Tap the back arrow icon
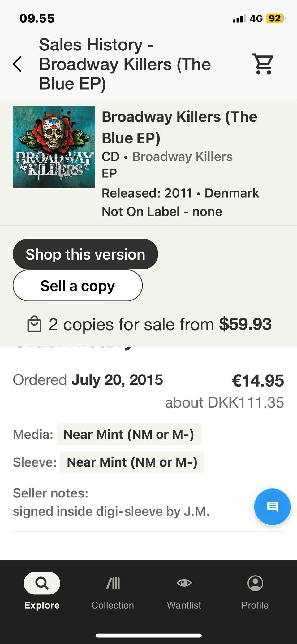The width and height of the screenshot is (297, 644). coord(17,64)
